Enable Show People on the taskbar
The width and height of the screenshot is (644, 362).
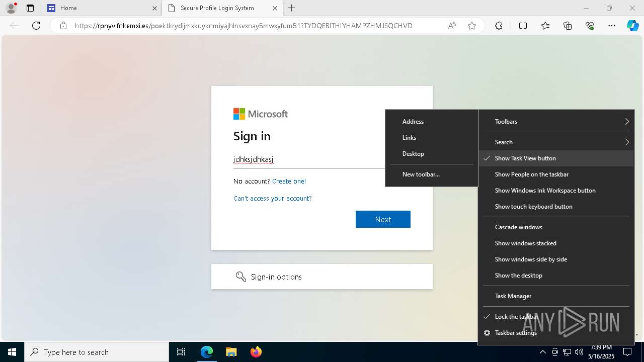coord(556,174)
